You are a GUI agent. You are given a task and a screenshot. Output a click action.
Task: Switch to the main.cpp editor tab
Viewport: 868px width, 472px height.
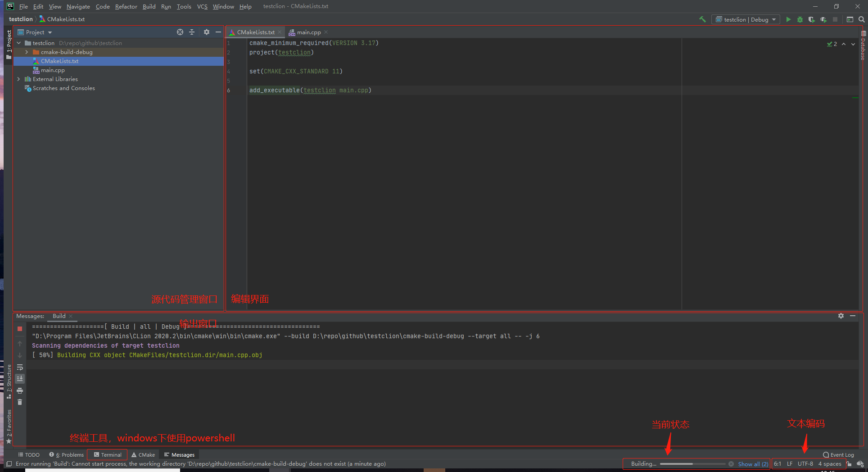pyautogui.click(x=308, y=32)
